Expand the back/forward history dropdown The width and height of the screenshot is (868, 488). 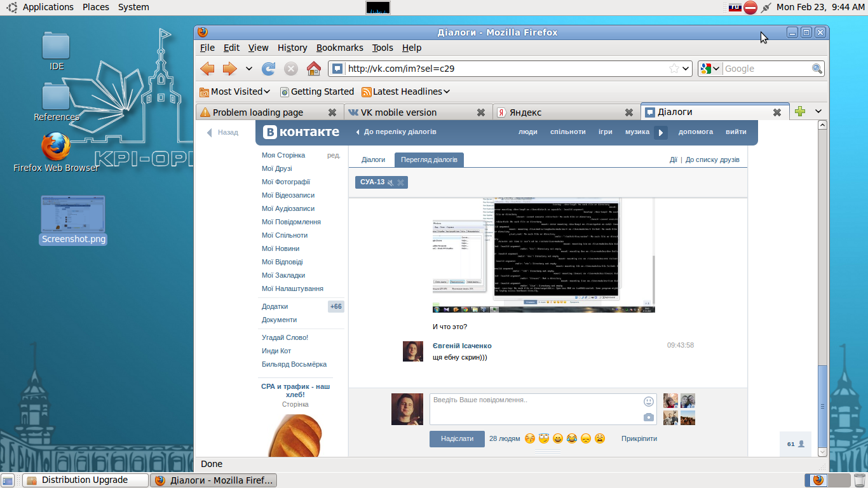pyautogui.click(x=248, y=69)
